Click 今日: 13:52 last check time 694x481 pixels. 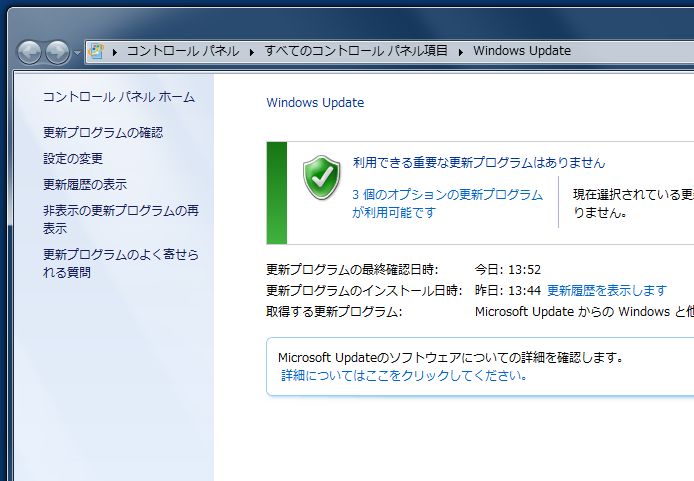pyautogui.click(x=508, y=269)
